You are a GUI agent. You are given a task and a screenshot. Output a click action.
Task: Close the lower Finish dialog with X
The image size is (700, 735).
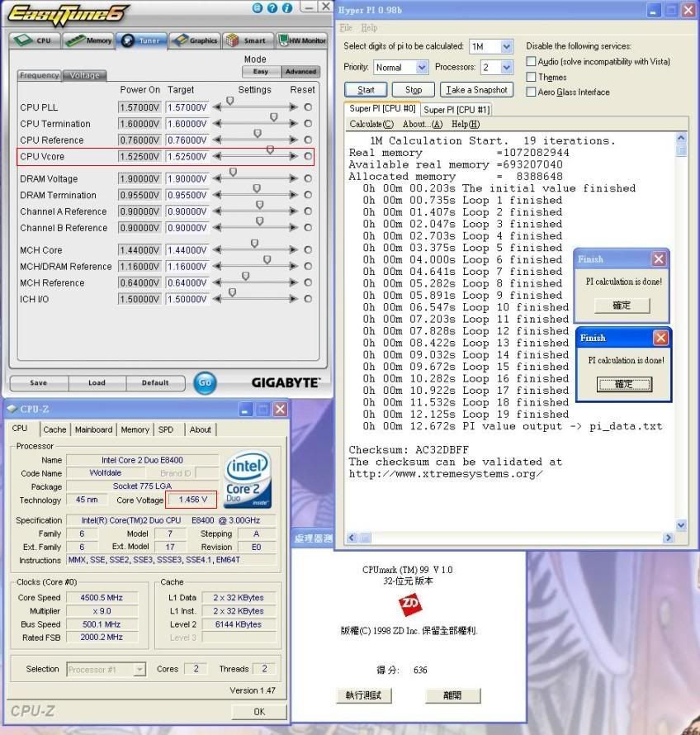tap(660, 338)
